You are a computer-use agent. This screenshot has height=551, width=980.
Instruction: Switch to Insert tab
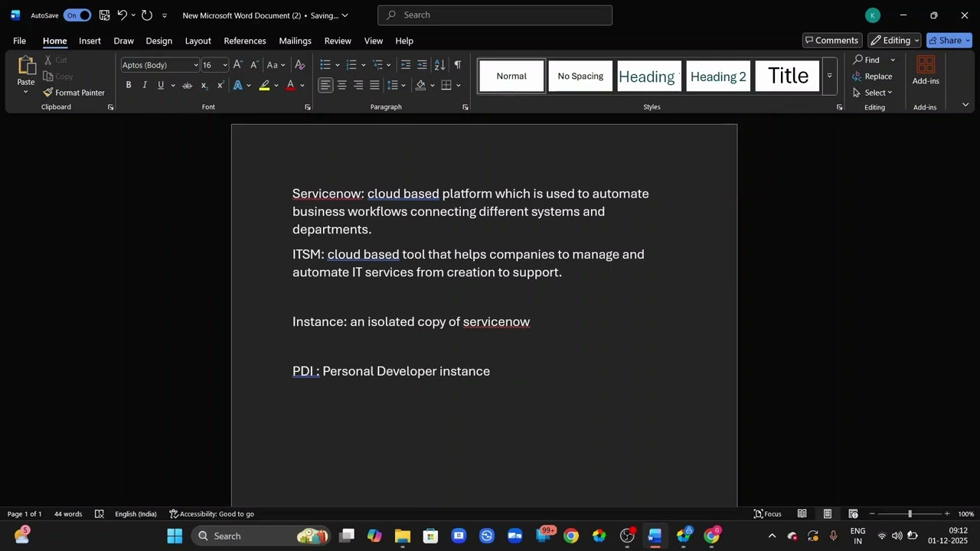click(x=90, y=41)
